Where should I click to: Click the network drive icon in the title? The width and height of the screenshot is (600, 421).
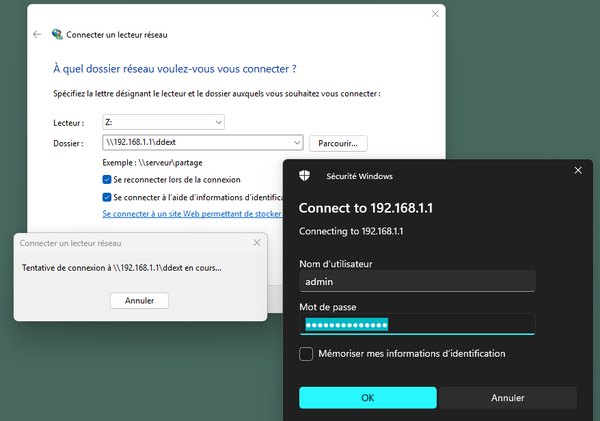click(56, 34)
